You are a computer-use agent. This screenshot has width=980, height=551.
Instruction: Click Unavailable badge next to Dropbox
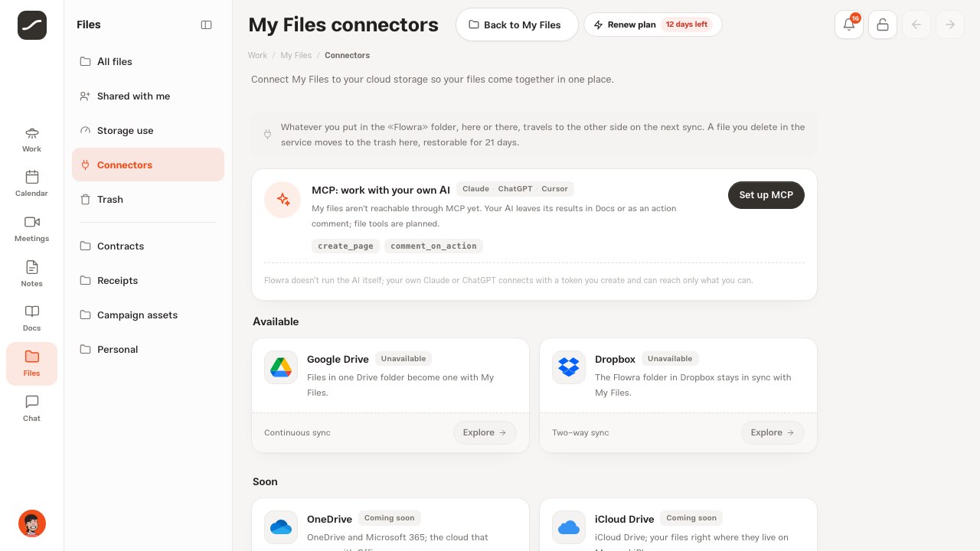(x=670, y=358)
